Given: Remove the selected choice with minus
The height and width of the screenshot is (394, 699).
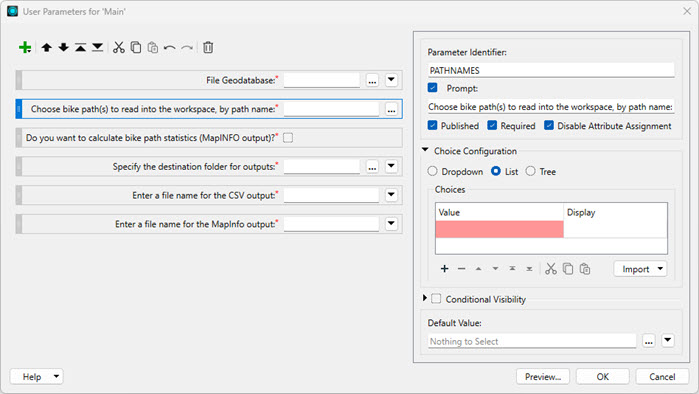Looking at the screenshot, I should [461, 268].
